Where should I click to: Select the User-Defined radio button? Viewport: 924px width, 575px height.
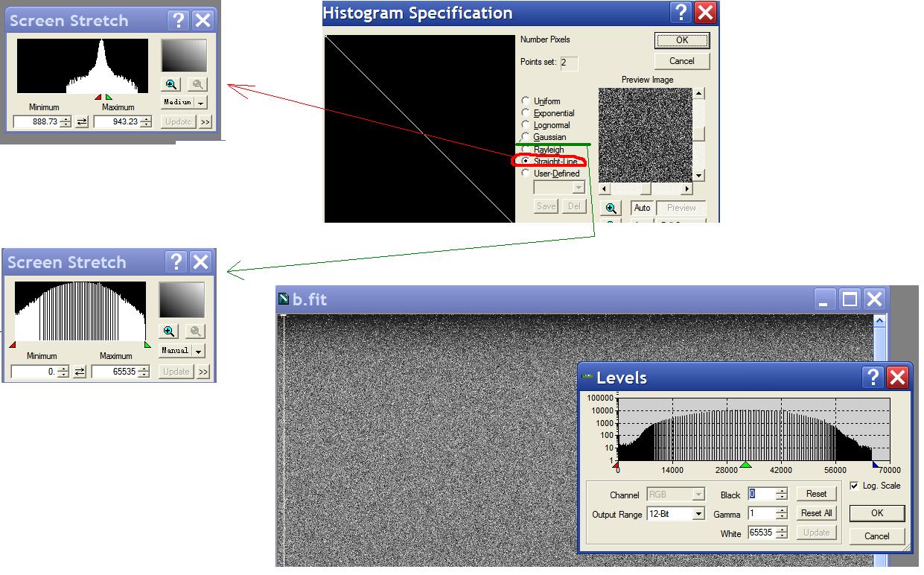pos(526,174)
